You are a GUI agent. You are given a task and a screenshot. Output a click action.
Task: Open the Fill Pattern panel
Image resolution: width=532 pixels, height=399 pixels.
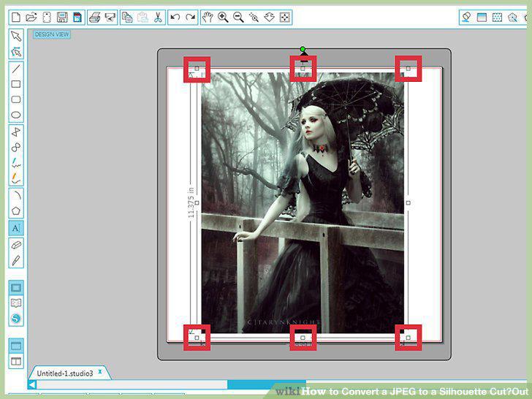click(498, 18)
